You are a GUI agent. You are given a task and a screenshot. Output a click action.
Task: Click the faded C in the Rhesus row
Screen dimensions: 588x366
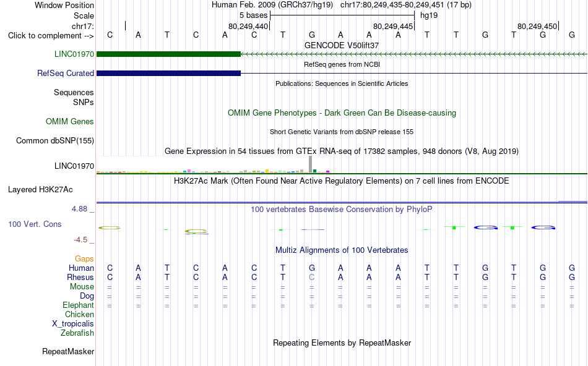coord(311,278)
